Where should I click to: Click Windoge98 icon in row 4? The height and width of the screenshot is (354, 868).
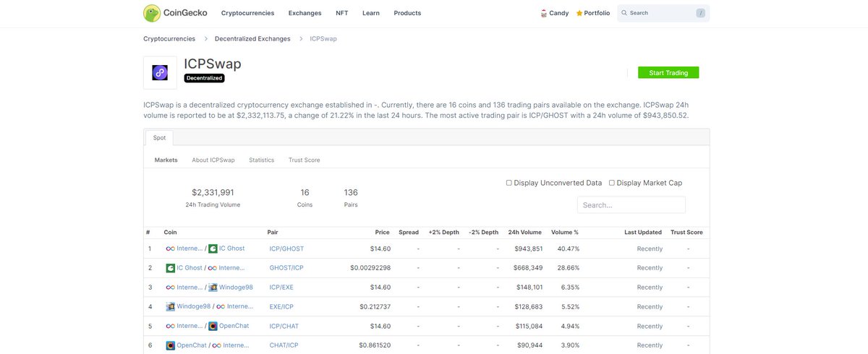[x=170, y=306]
